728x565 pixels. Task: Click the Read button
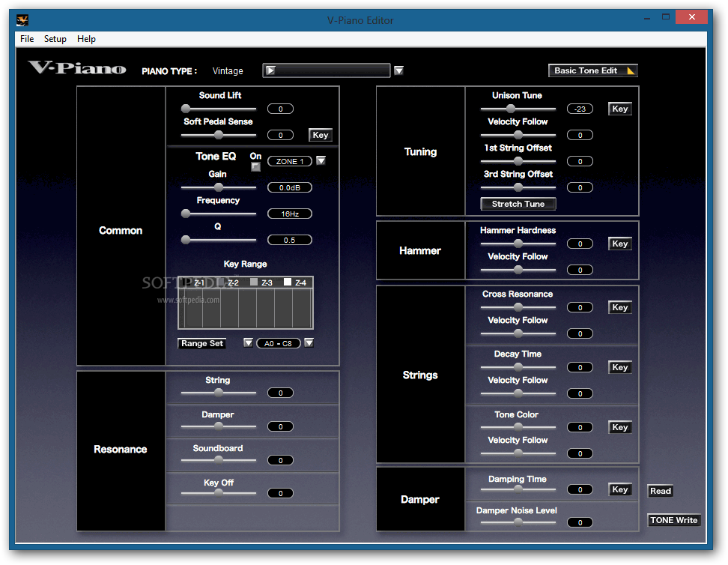pyautogui.click(x=660, y=491)
